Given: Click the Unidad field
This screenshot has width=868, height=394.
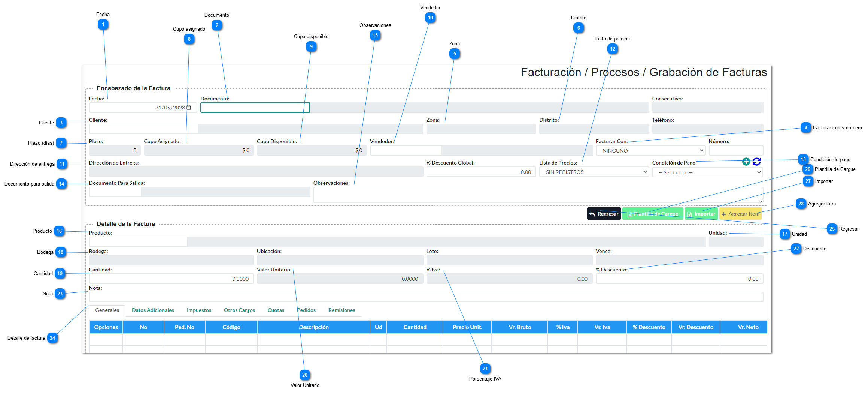Looking at the screenshot, I should tap(736, 242).
